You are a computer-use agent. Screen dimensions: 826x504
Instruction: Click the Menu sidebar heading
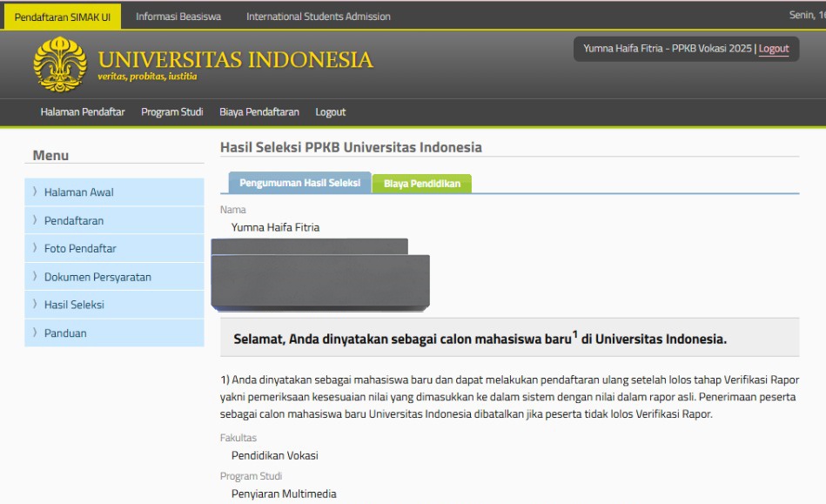50,156
